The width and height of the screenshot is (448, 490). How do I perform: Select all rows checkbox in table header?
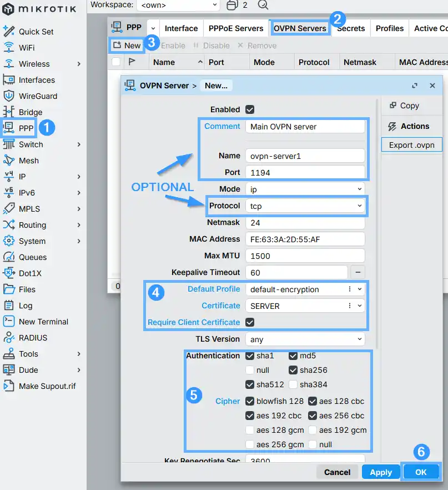(116, 62)
